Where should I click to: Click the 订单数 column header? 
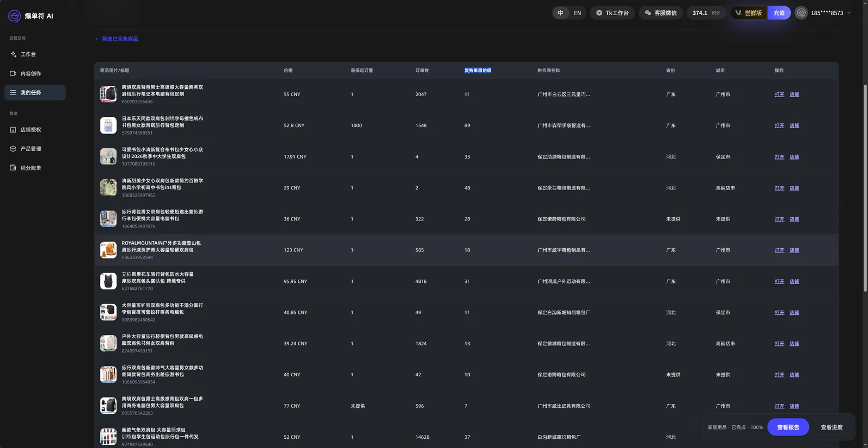422,71
